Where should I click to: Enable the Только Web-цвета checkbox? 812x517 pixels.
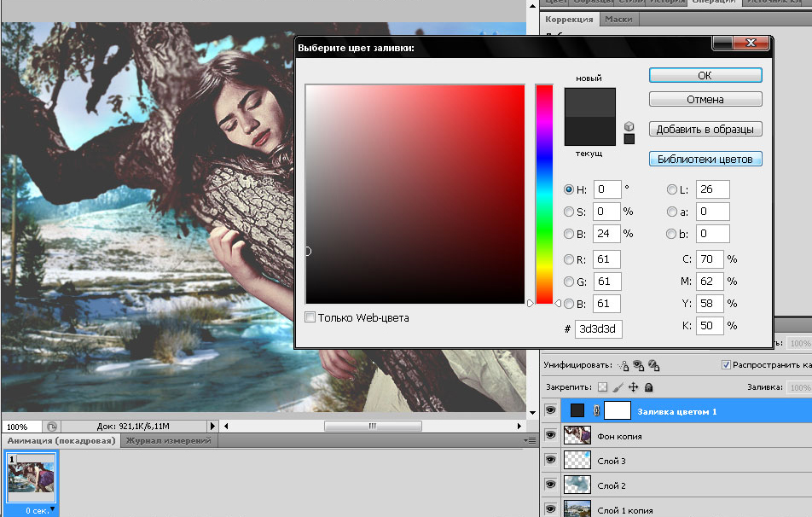(x=310, y=317)
